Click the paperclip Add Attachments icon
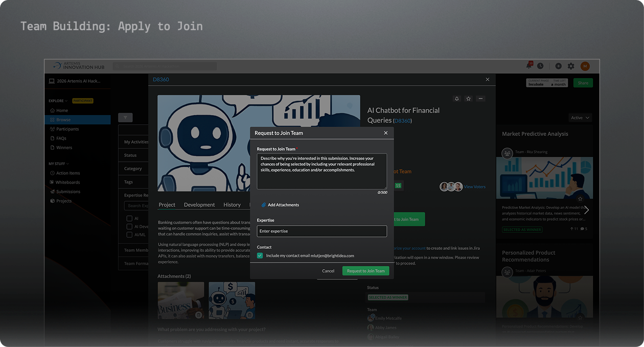The height and width of the screenshot is (347, 644). coord(264,205)
